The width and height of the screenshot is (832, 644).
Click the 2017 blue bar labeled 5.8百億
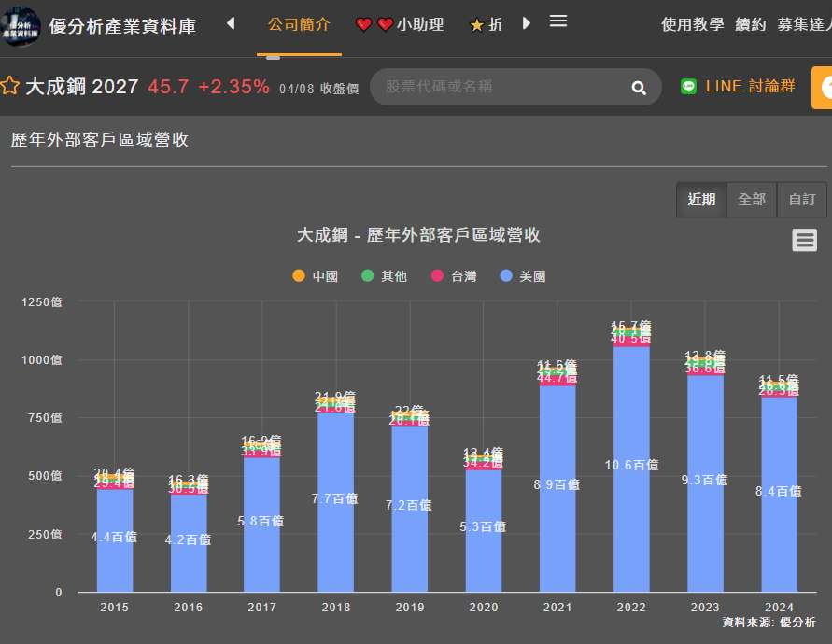coord(261,525)
